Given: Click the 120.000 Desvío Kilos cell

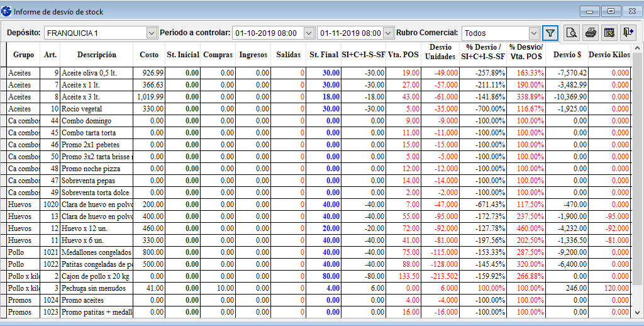Looking at the screenshot, I should click(609, 288).
